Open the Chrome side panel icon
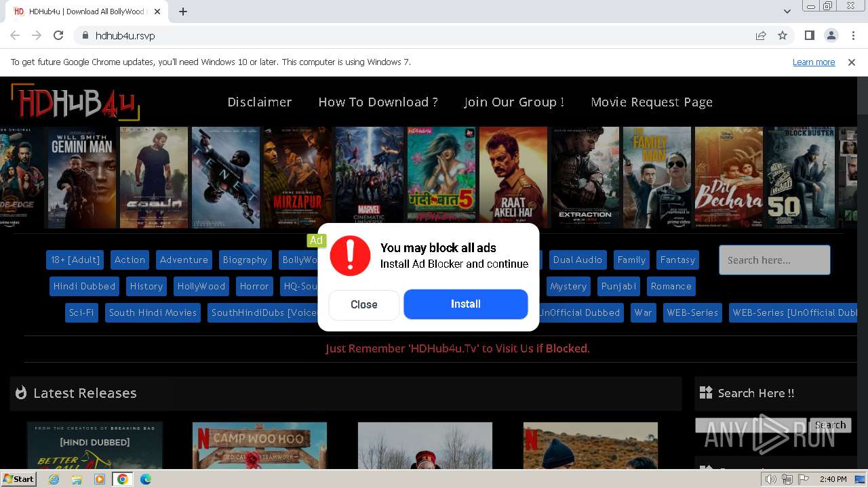The height and width of the screenshot is (488, 868). click(809, 35)
